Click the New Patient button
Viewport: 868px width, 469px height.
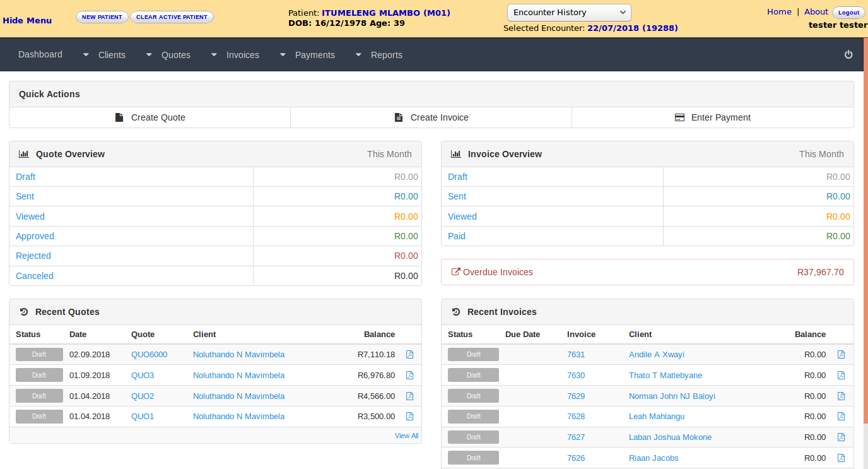point(102,17)
